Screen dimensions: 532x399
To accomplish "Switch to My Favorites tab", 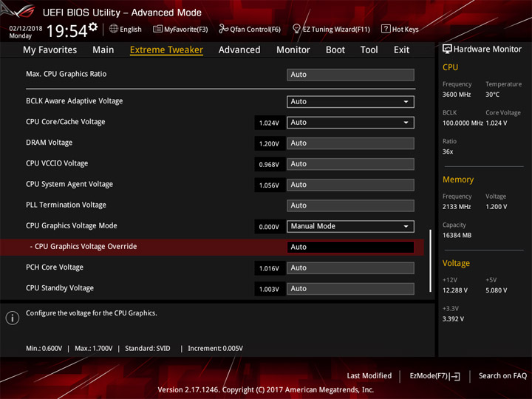I will tap(50, 50).
